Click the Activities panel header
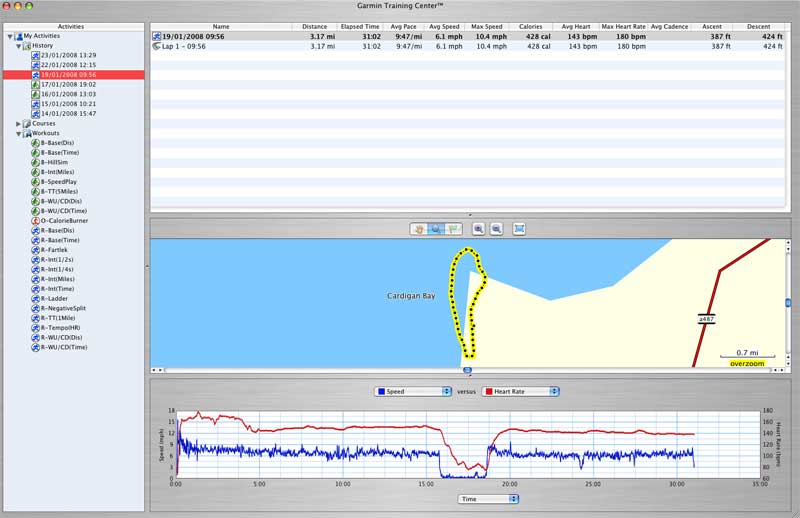800x518 pixels. pos(71,27)
